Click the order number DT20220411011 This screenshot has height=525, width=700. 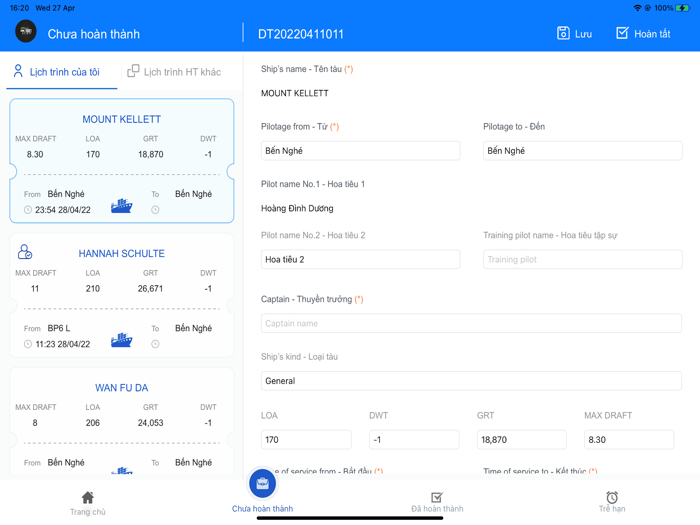click(300, 34)
